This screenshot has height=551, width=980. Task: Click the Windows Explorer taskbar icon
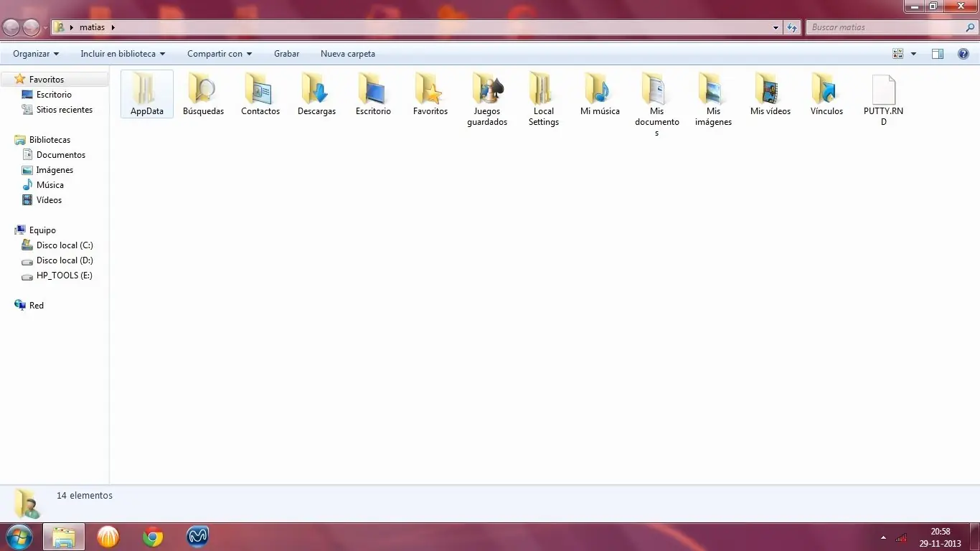(x=64, y=537)
